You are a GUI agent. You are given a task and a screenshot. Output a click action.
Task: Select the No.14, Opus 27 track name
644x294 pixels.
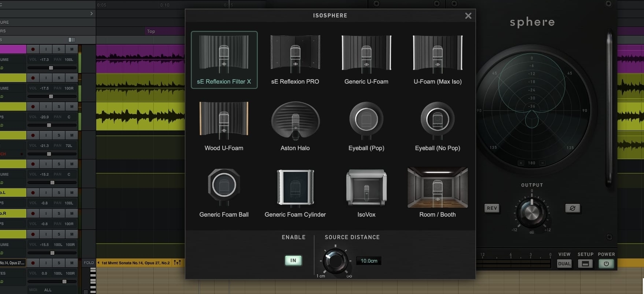[13, 263]
